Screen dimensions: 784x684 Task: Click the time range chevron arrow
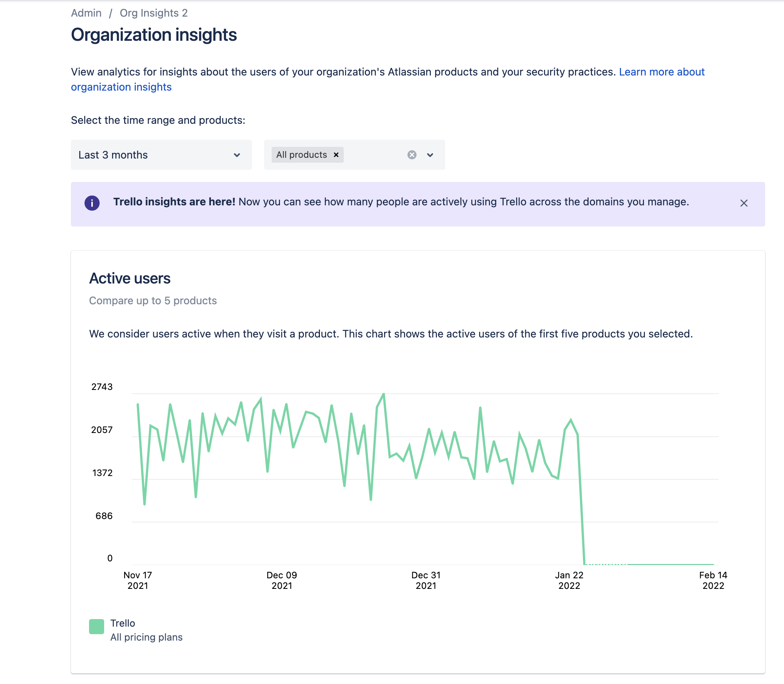click(x=237, y=155)
